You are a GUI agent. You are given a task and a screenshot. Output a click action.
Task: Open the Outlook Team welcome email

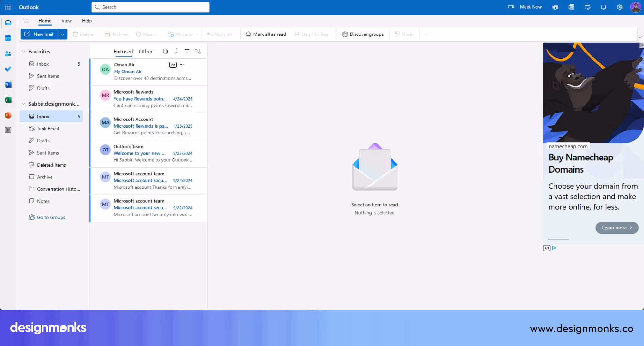[x=149, y=153]
